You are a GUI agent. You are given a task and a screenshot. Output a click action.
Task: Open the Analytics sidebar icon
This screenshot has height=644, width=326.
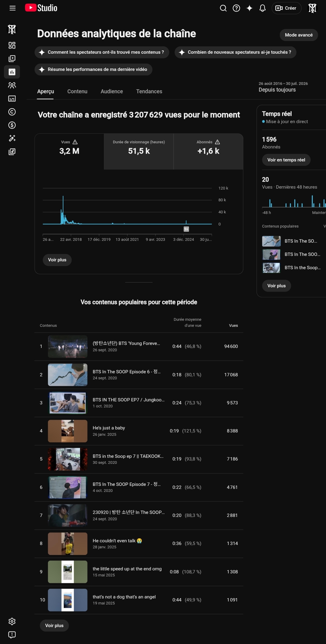[x=12, y=72]
